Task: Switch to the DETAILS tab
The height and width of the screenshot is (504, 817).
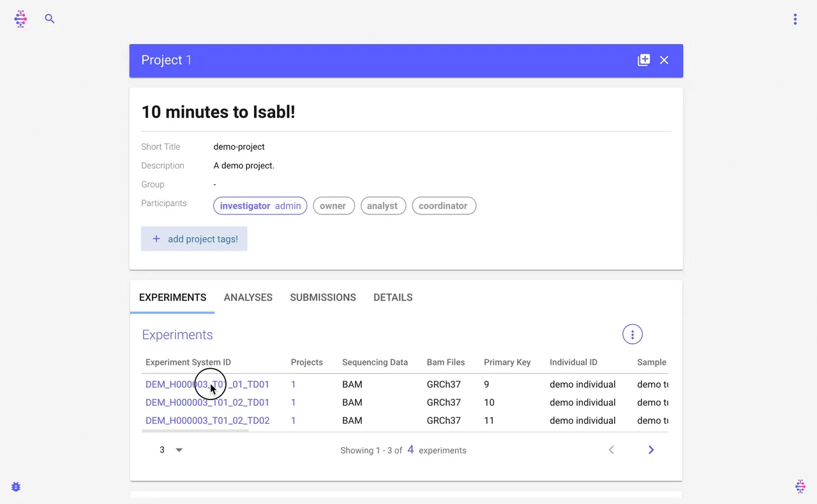Action: pos(393,297)
